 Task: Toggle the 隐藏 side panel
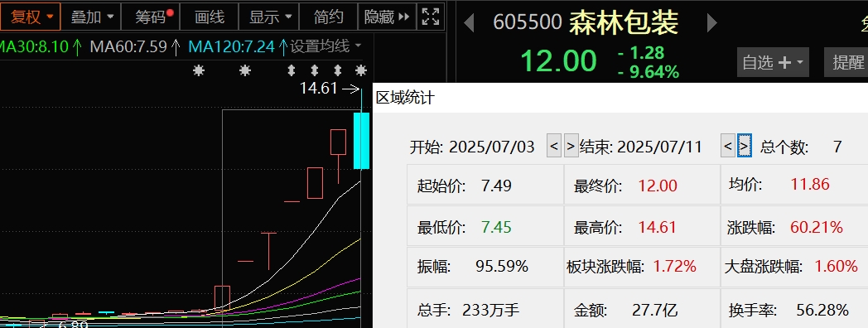coord(387,17)
